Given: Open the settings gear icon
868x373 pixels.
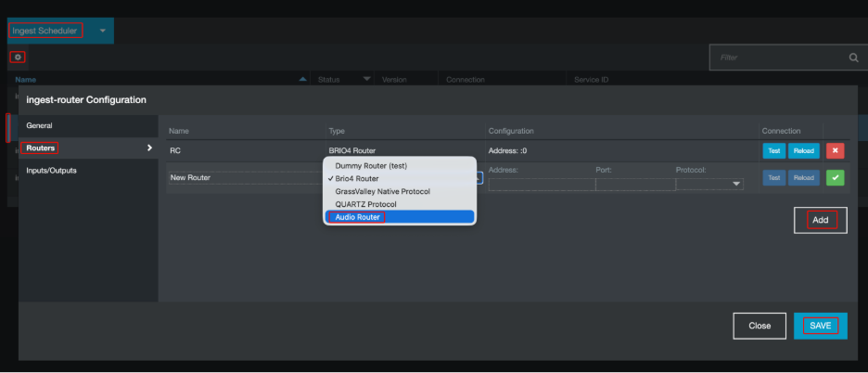Looking at the screenshot, I should click(18, 58).
